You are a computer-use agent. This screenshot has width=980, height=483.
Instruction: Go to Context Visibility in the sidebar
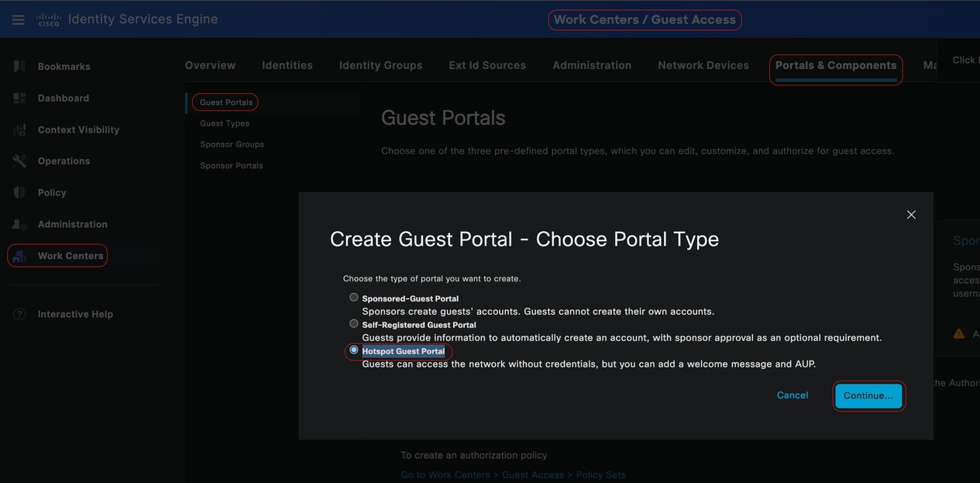click(x=78, y=130)
